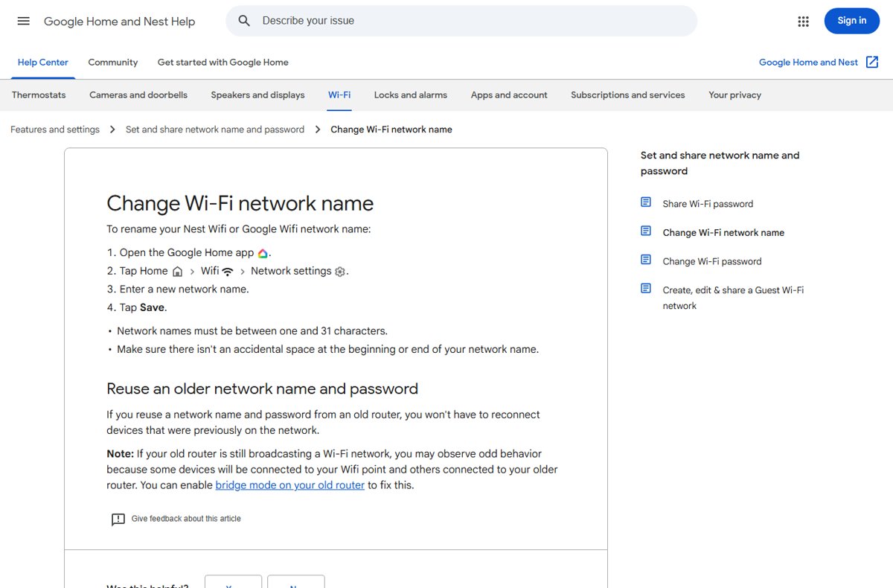Open the Google Home and Nest link
Screen dimensions: 893x588
pyautogui.click(x=808, y=63)
